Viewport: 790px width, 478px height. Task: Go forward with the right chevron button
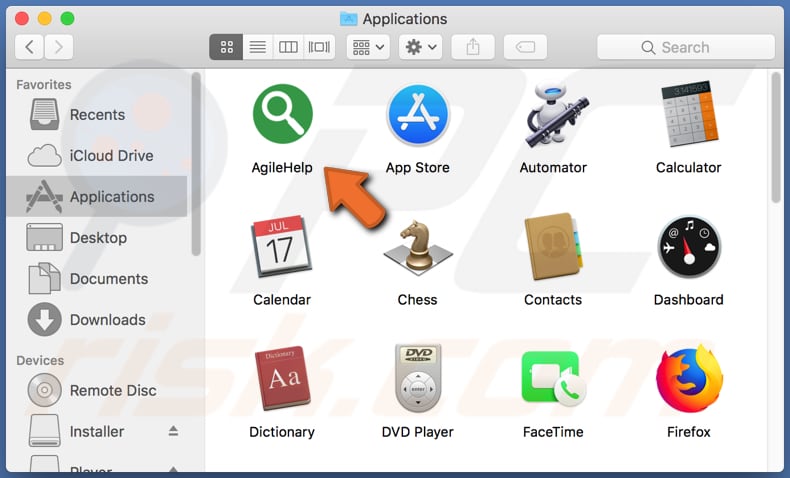59,47
